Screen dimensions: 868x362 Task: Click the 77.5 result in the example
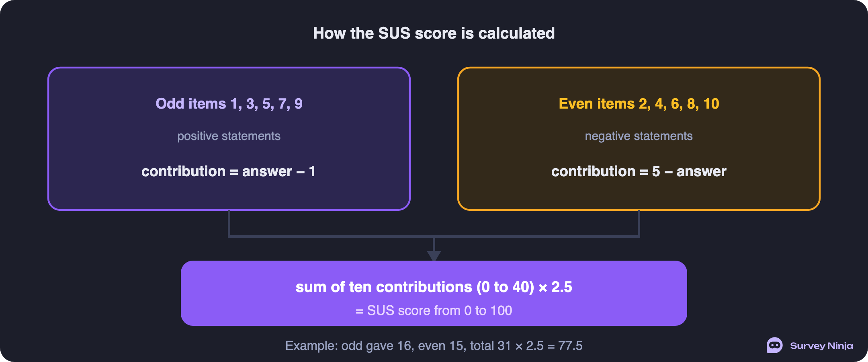point(570,346)
